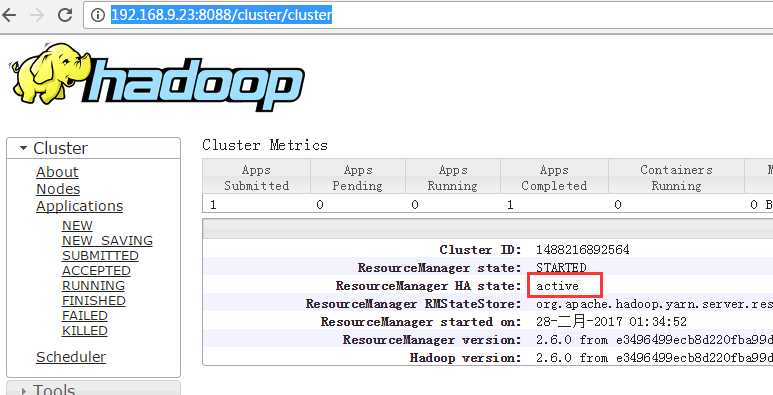Screen dimensions: 773x395
Task: Show NEW_SAVING applications
Action: click(x=107, y=241)
